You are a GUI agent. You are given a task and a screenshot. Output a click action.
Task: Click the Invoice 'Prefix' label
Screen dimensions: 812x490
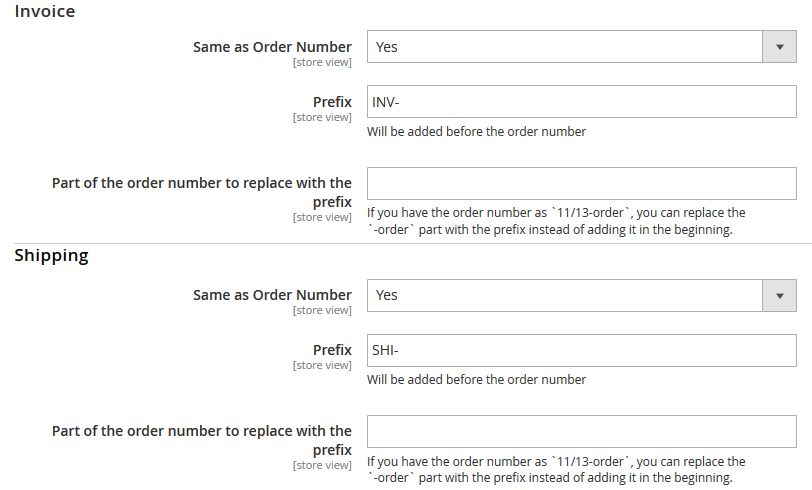(332, 102)
